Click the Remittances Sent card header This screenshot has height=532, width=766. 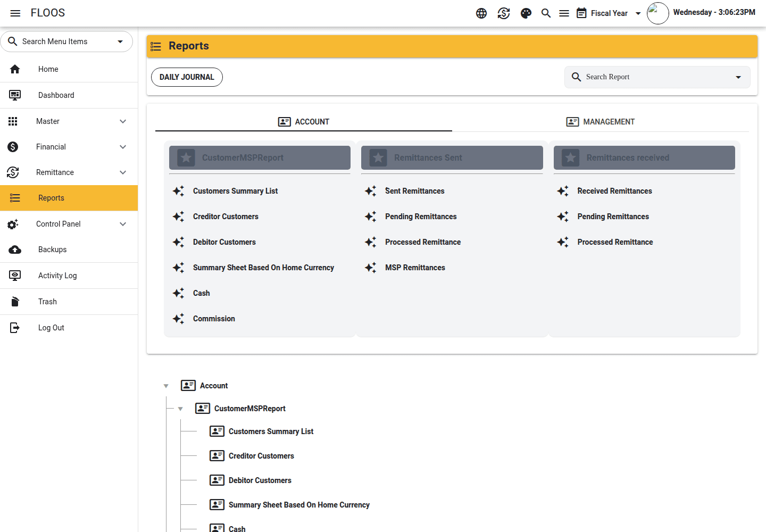tap(452, 157)
